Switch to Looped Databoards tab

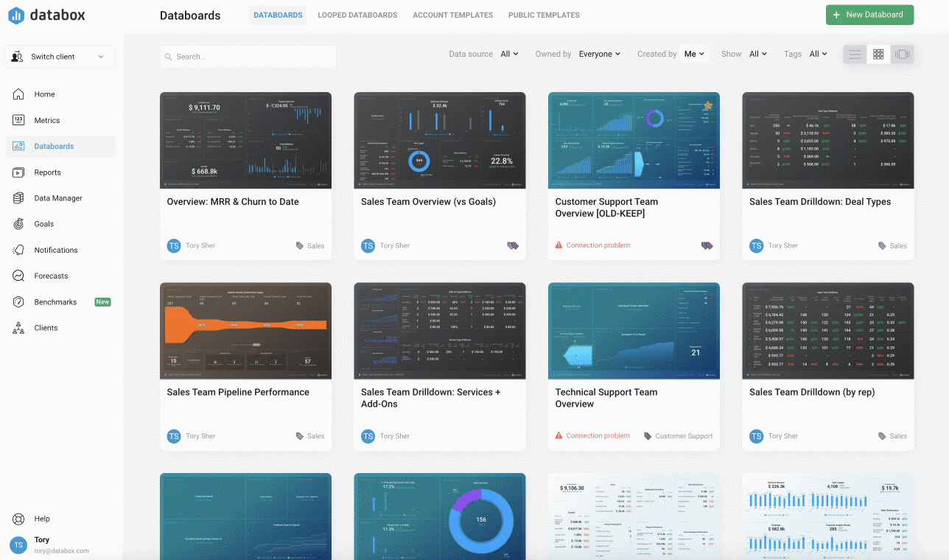point(357,15)
